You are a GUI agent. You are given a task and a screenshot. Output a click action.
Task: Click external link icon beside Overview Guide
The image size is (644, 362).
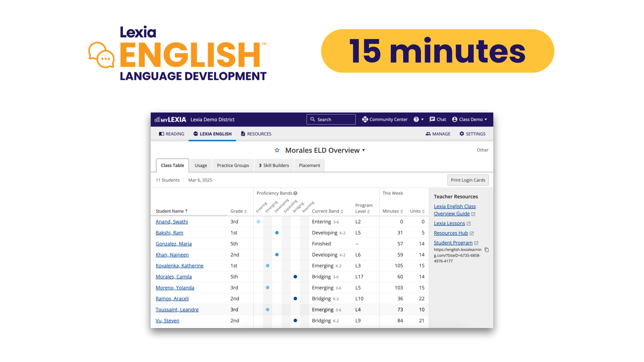click(x=473, y=214)
